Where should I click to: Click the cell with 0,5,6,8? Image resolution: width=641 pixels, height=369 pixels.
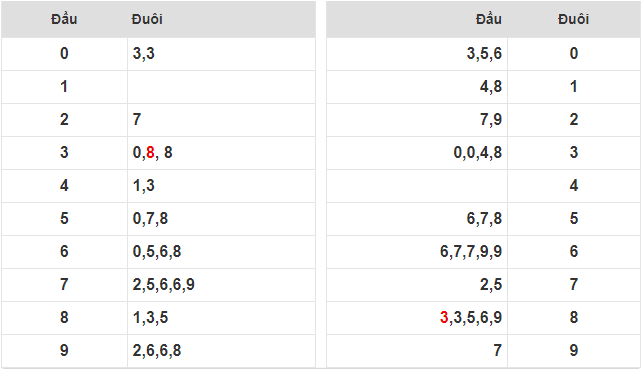point(221,252)
